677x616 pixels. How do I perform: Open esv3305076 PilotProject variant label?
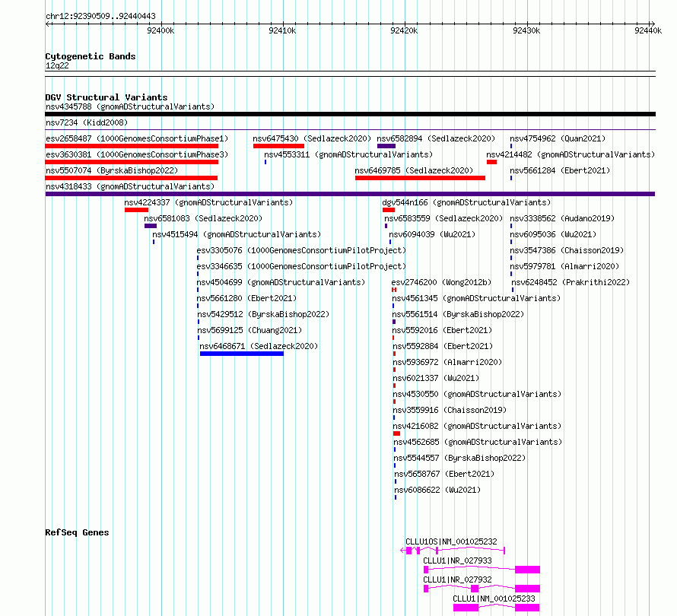click(301, 250)
